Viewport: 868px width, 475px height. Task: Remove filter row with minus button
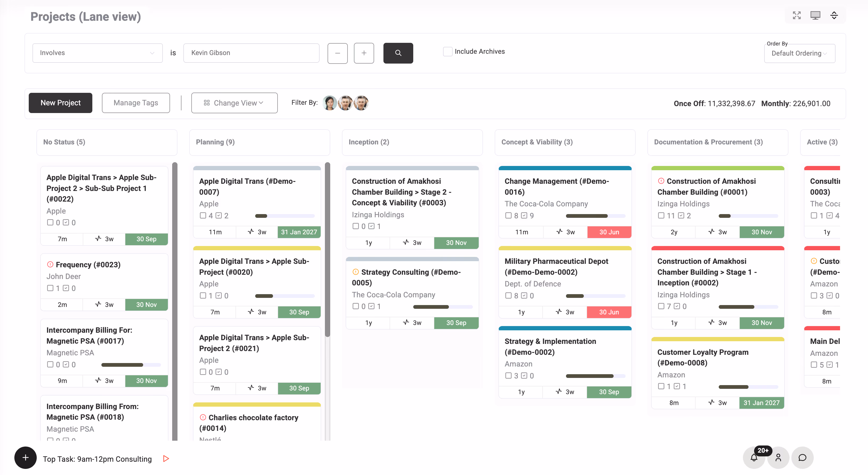(337, 53)
